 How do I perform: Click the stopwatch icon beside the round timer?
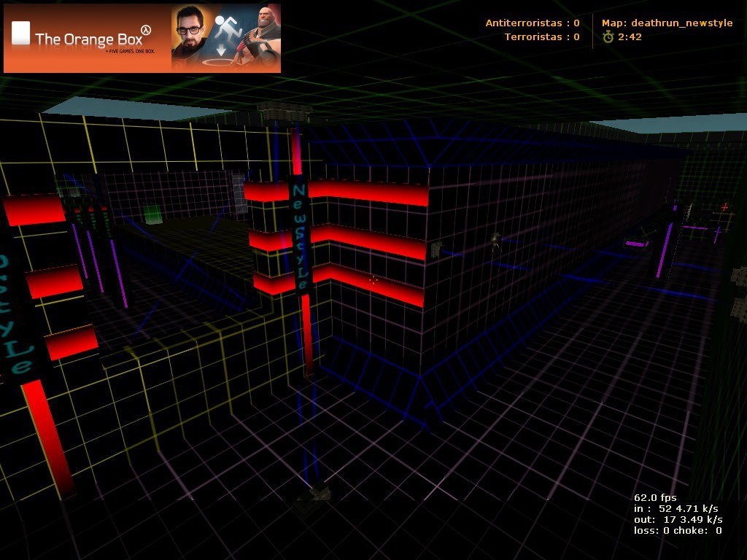tap(608, 36)
